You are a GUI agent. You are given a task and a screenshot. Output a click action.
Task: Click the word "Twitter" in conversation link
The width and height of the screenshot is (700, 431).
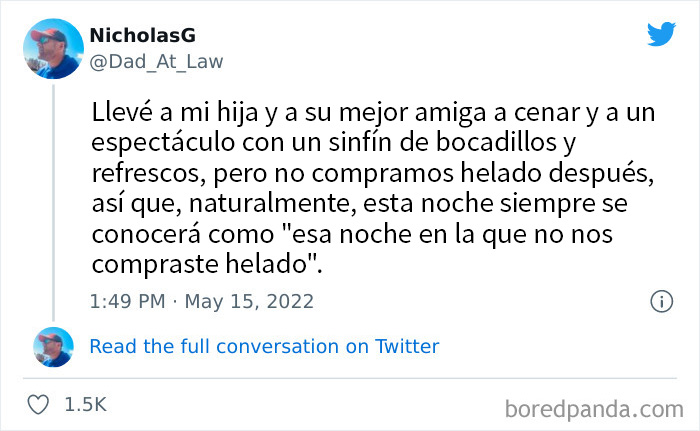click(407, 347)
